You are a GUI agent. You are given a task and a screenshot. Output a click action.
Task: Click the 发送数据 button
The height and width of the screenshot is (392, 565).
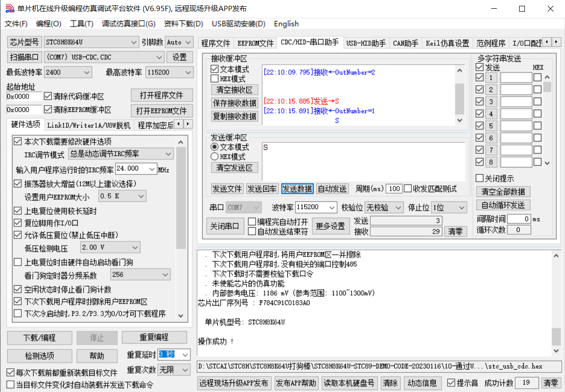coord(297,189)
